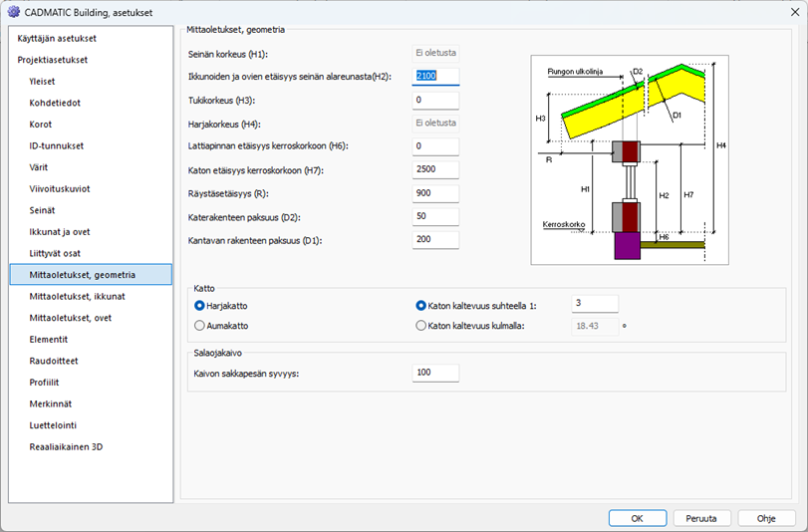Click the CADMATIC app icon in title bar
The height and width of the screenshot is (532, 808).
(x=13, y=11)
